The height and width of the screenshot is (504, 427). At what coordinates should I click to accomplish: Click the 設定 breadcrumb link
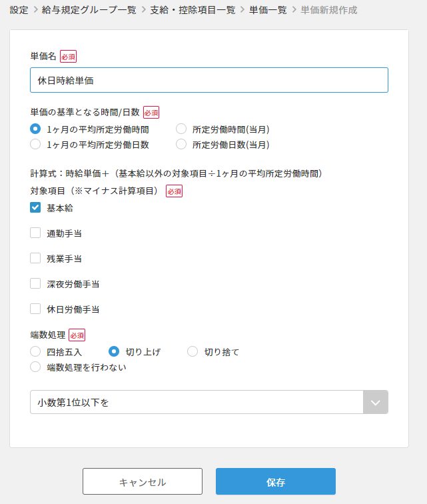19,10
